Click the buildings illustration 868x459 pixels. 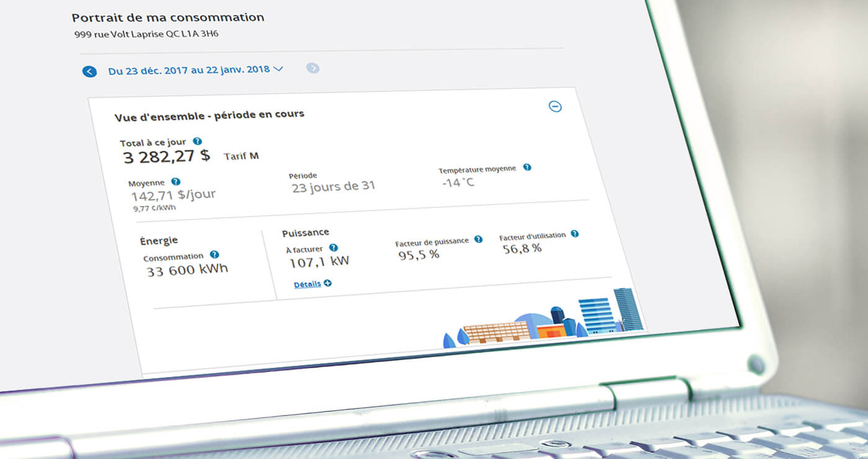tap(546, 319)
